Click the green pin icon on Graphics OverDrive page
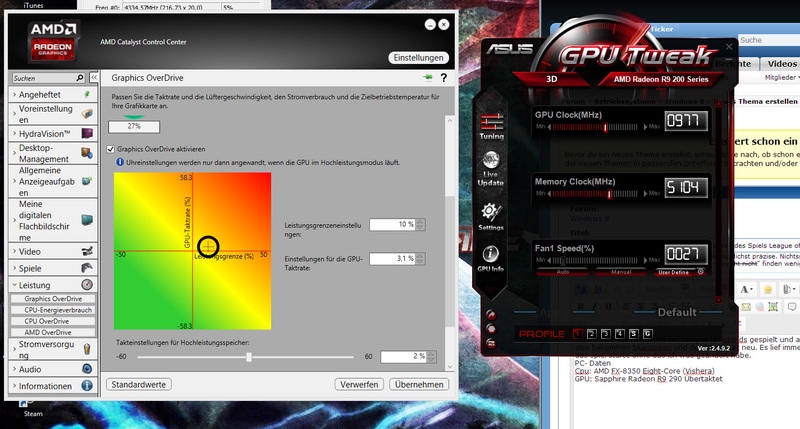This screenshot has height=429, width=800. pyautogui.click(x=428, y=78)
